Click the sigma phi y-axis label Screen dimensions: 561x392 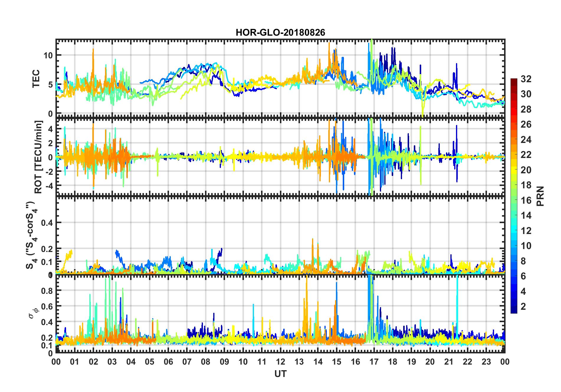[33, 313]
